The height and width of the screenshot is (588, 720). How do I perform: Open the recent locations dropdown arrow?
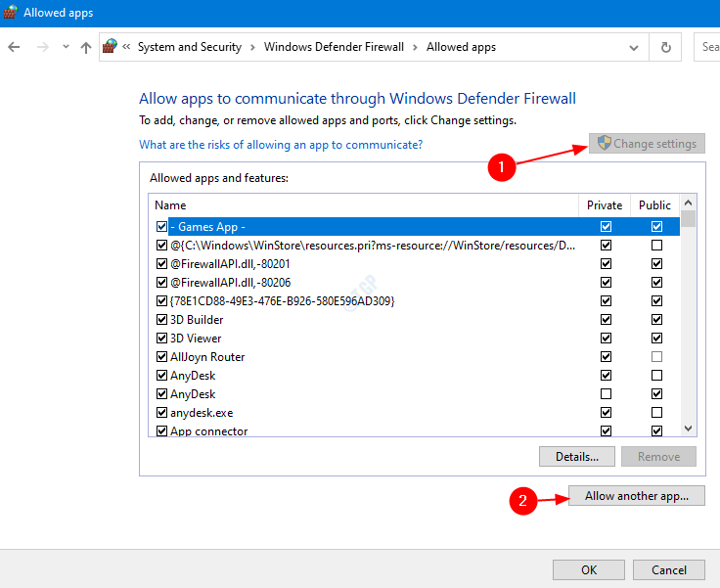click(66, 47)
